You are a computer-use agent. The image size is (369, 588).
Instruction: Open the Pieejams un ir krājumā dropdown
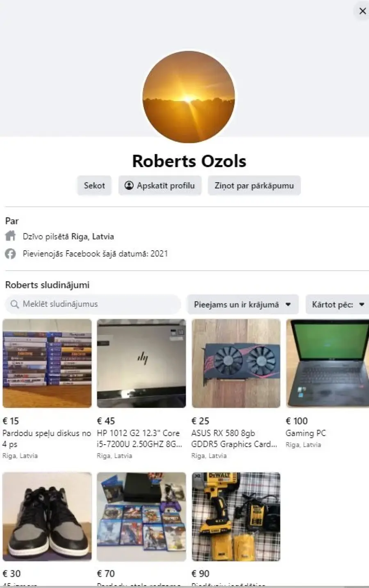[242, 304]
